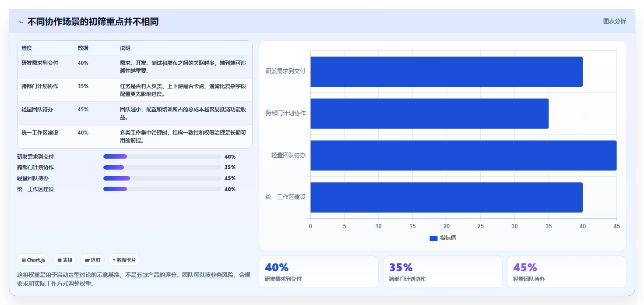
Task: Click the 轻量团队待办 progress list label
Action: point(33,178)
